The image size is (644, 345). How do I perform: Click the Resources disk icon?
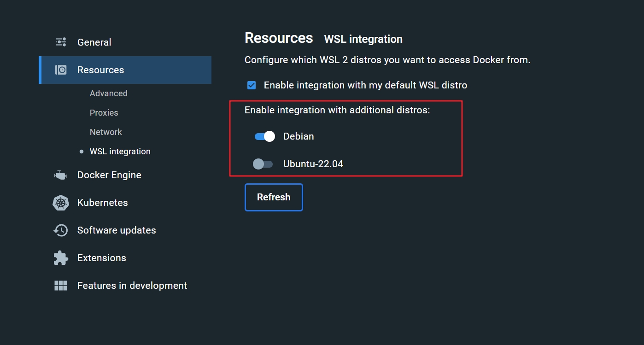tap(61, 70)
